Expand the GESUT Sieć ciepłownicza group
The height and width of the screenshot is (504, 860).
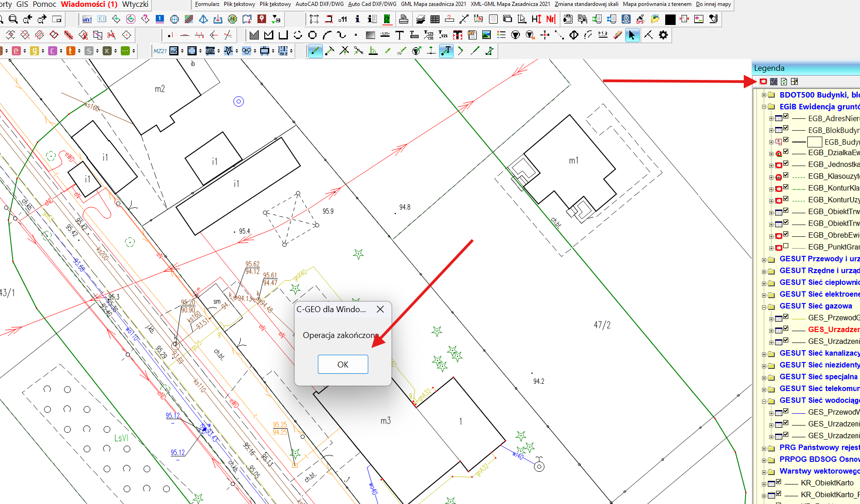(x=764, y=284)
